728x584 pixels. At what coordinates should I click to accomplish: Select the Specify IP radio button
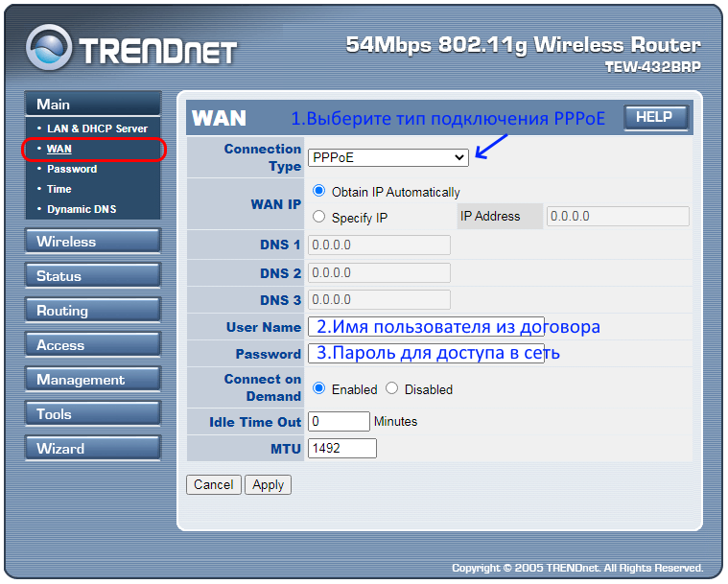tap(319, 217)
